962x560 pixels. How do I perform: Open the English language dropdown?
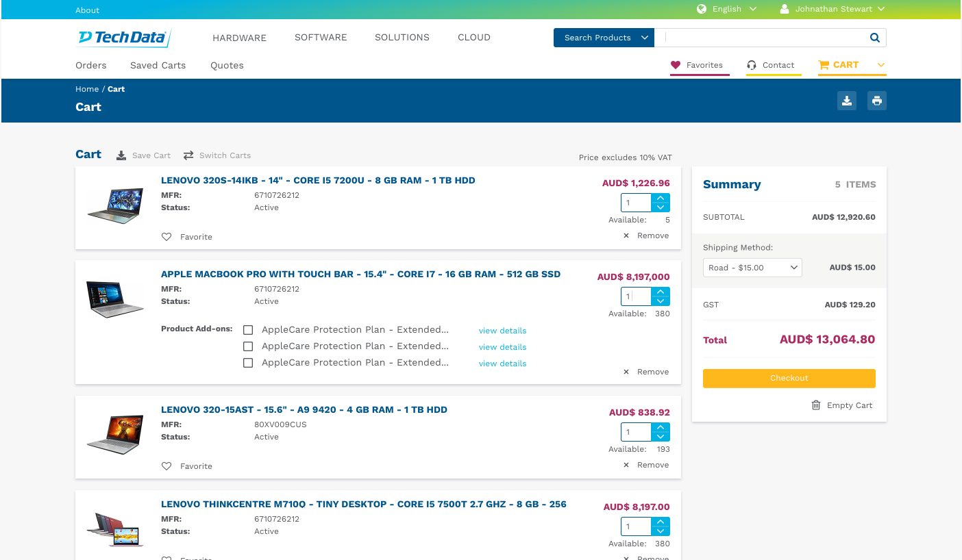click(x=726, y=9)
